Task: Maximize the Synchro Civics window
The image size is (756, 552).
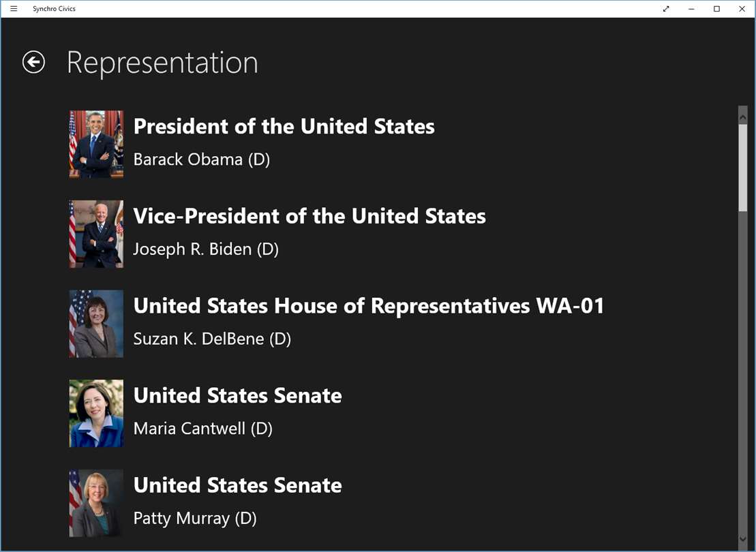Action: [716, 9]
